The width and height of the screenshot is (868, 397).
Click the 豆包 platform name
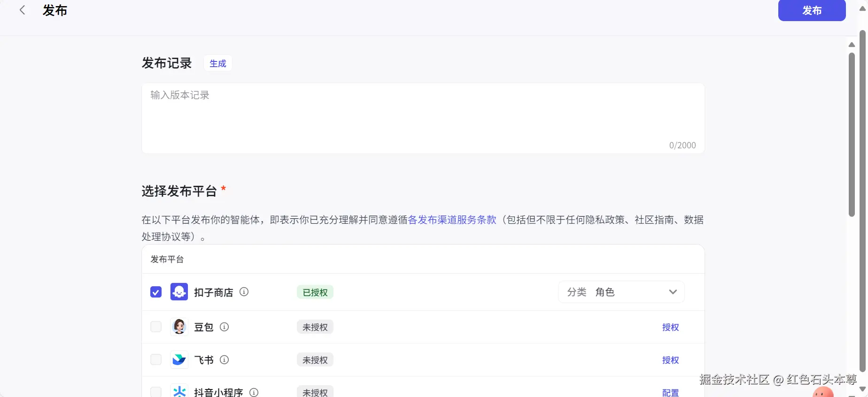[x=204, y=327]
